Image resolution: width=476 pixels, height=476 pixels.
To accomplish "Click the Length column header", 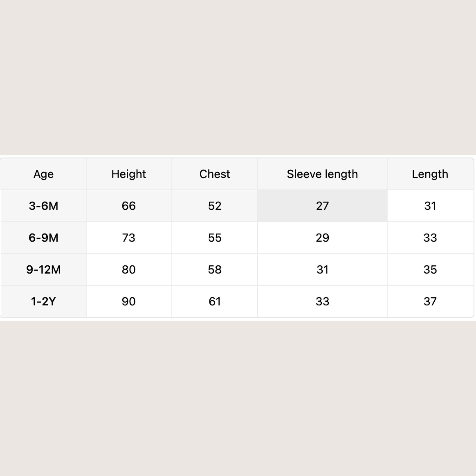I will click(430, 174).
